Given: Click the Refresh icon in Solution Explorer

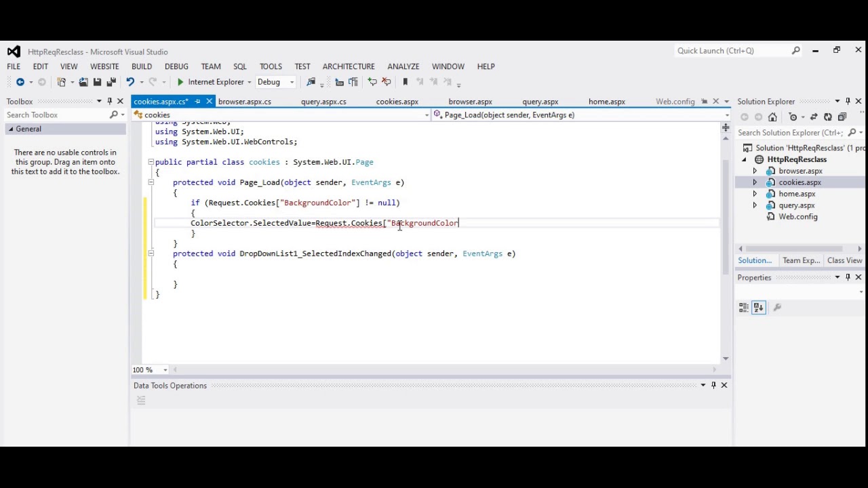Looking at the screenshot, I should [x=828, y=117].
